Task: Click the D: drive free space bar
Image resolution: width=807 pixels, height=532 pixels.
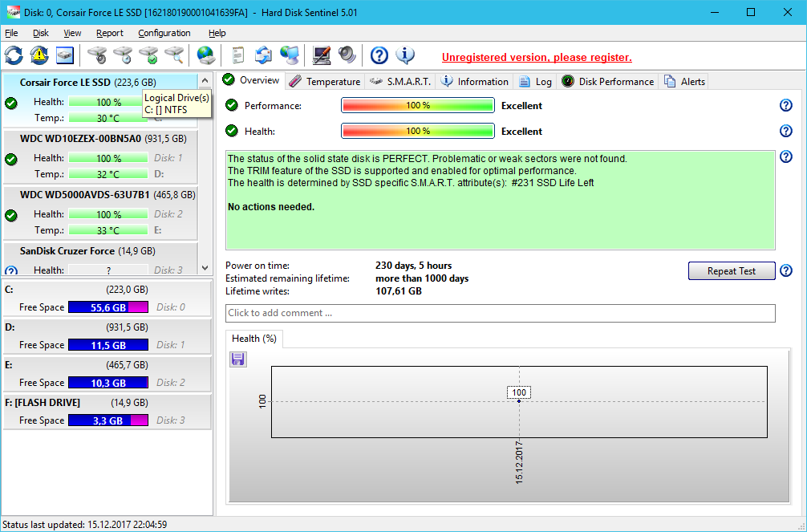Action: click(x=108, y=345)
